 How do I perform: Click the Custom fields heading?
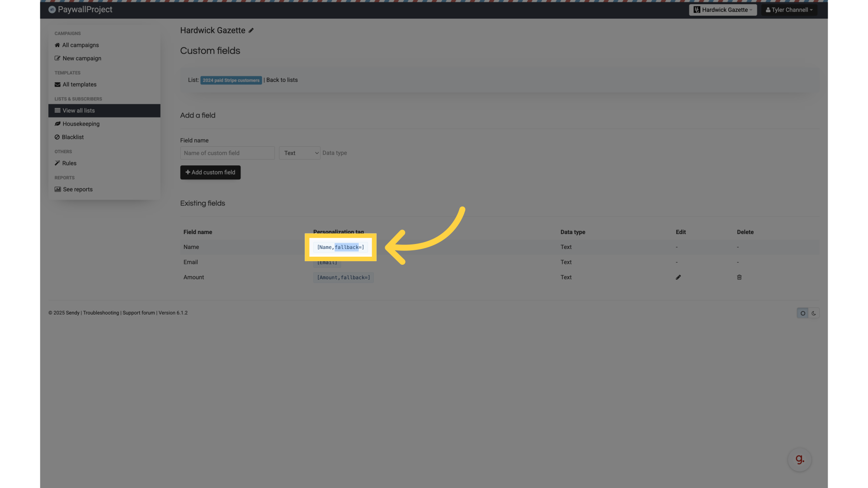point(210,51)
